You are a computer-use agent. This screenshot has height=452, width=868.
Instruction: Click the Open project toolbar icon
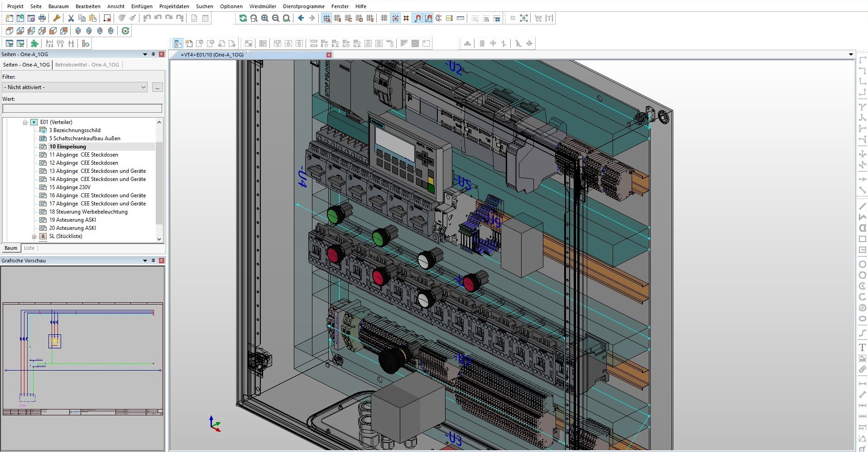coord(20,18)
